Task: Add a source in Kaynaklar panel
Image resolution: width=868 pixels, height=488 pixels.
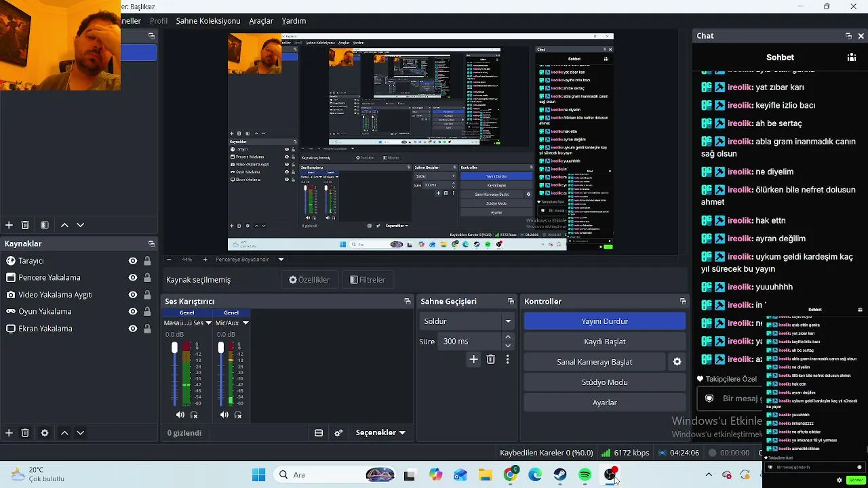Action: pos(9,433)
